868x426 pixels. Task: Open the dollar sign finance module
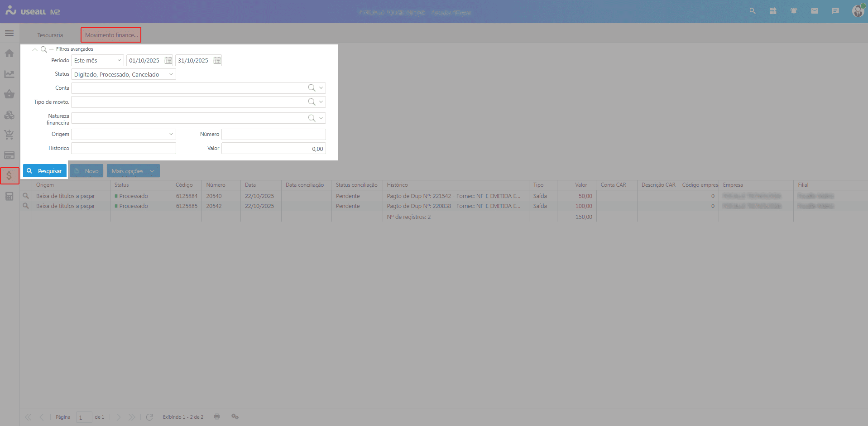9,176
